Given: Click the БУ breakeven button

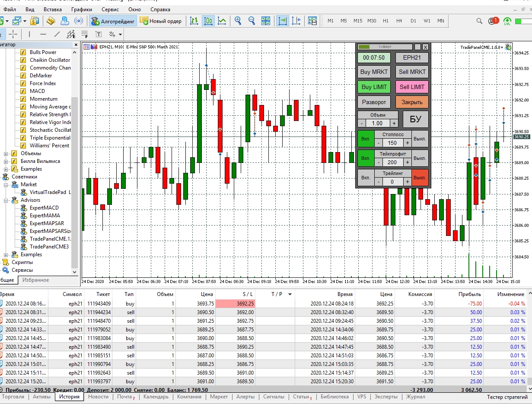Looking at the screenshot, I should tap(415, 119).
